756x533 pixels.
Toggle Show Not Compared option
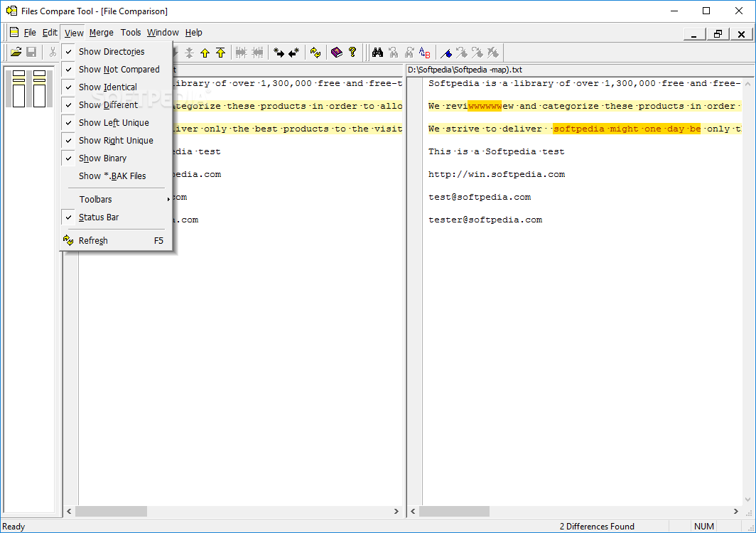pyautogui.click(x=117, y=70)
